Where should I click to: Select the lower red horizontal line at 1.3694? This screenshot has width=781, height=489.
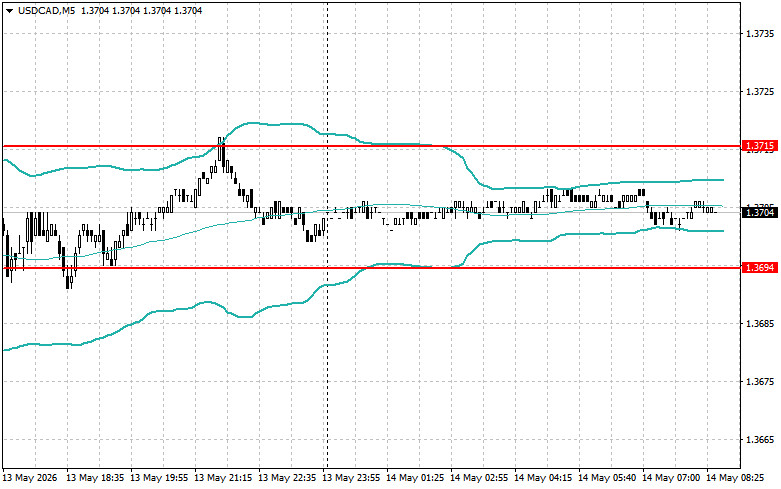tap(372, 268)
